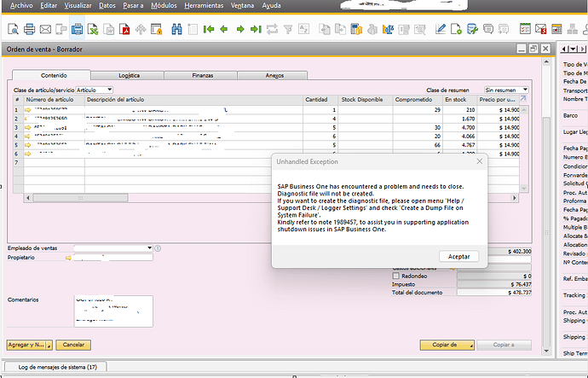Export document to PDF icon

[126, 29]
